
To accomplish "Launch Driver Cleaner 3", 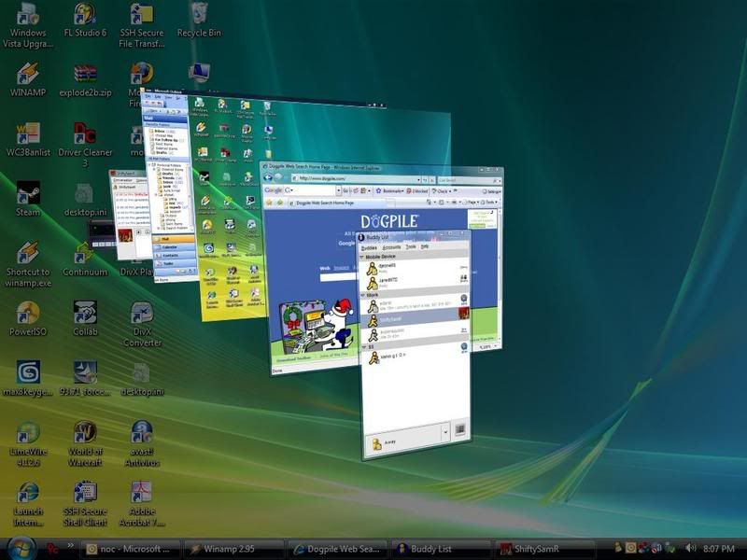I will point(85,146).
